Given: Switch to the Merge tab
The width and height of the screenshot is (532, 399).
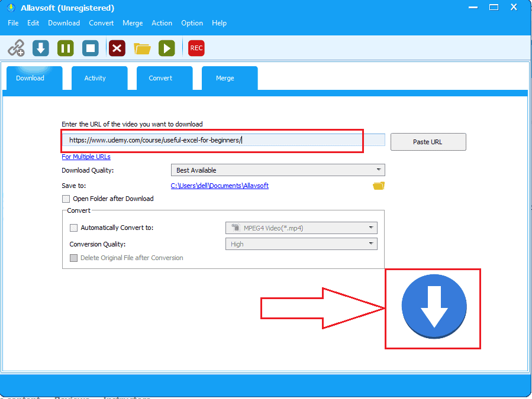Looking at the screenshot, I should [230, 78].
